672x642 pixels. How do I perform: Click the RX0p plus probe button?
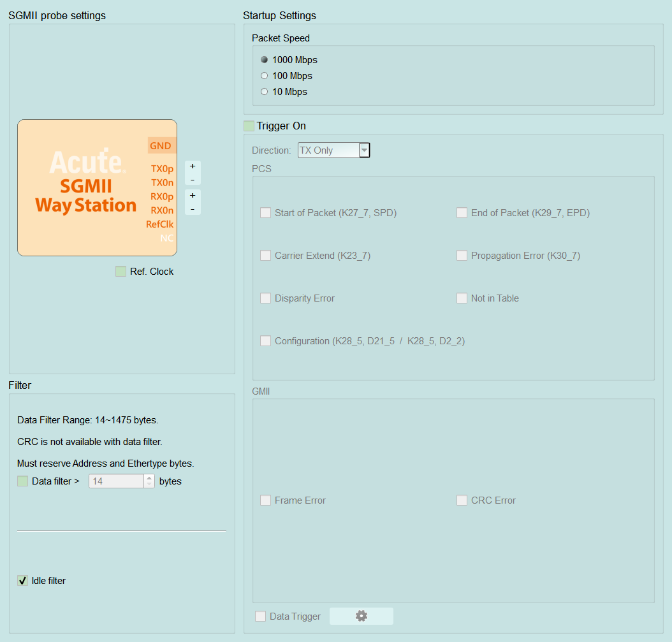click(x=193, y=196)
